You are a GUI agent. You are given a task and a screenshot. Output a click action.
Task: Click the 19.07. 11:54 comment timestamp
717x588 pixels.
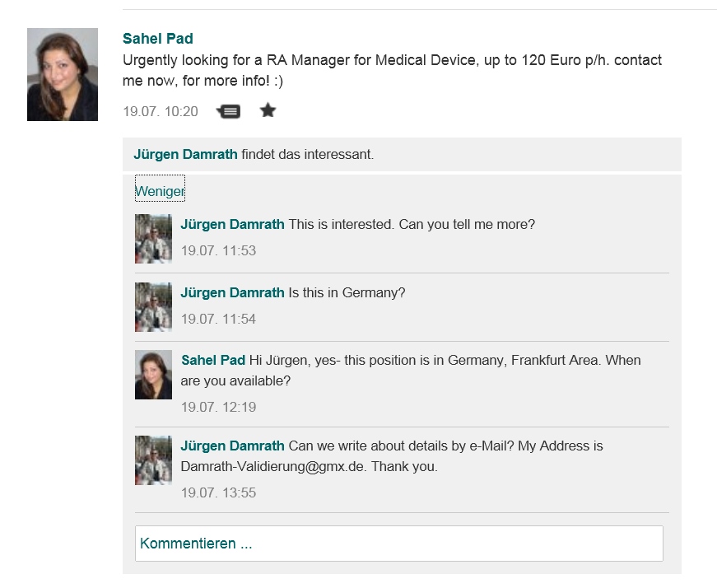pyautogui.click(x=218, y=319)
